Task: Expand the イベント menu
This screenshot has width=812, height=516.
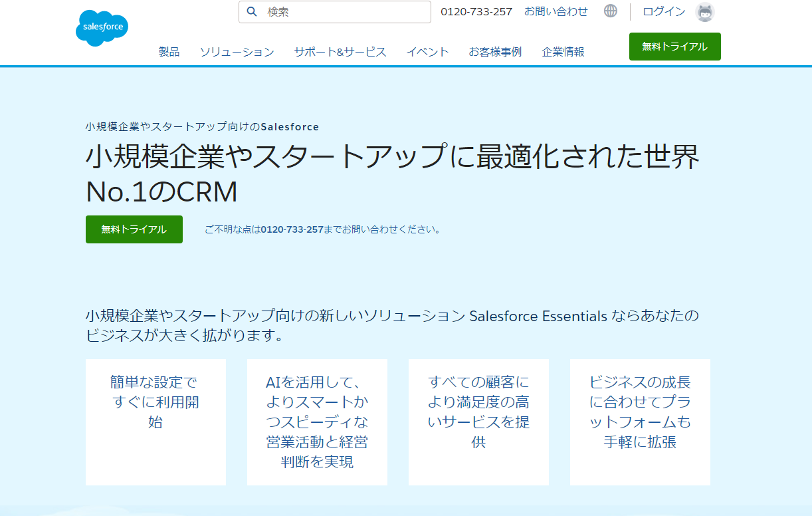Action: tap(427, 52)
